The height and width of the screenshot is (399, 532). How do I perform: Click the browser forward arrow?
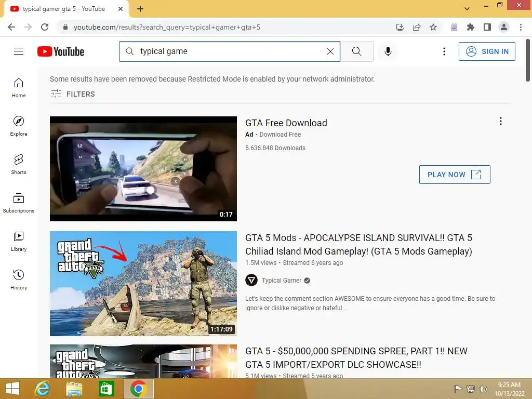(x=28, y=27)
